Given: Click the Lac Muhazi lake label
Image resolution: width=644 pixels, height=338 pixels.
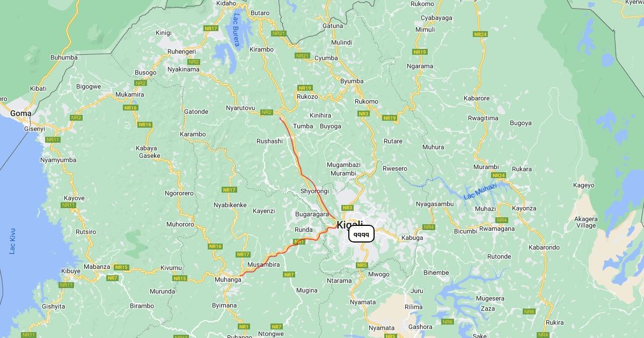Looking at the screenshot, I should click(481, 191).
